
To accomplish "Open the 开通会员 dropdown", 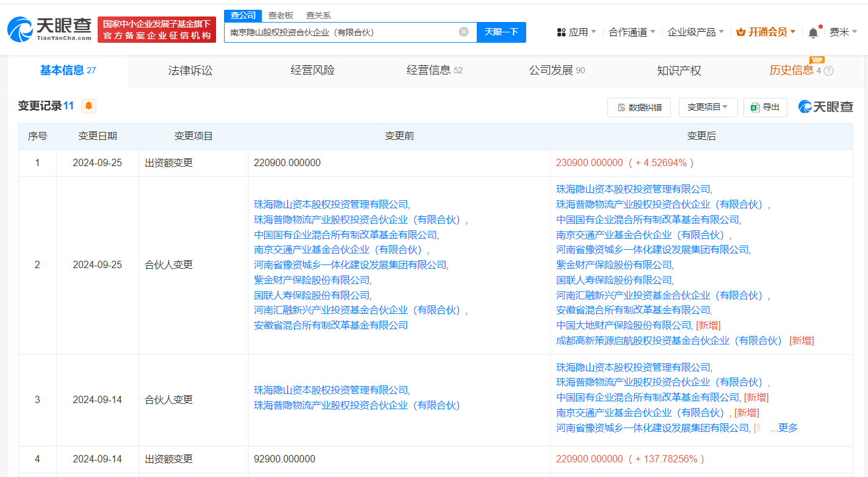I will (x=766, y=32).
